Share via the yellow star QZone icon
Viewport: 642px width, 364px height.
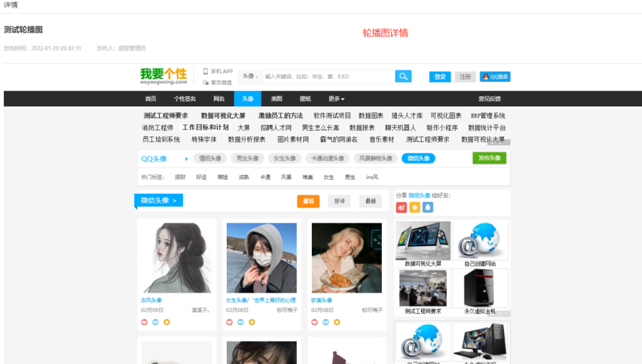(x=415, y=208)
